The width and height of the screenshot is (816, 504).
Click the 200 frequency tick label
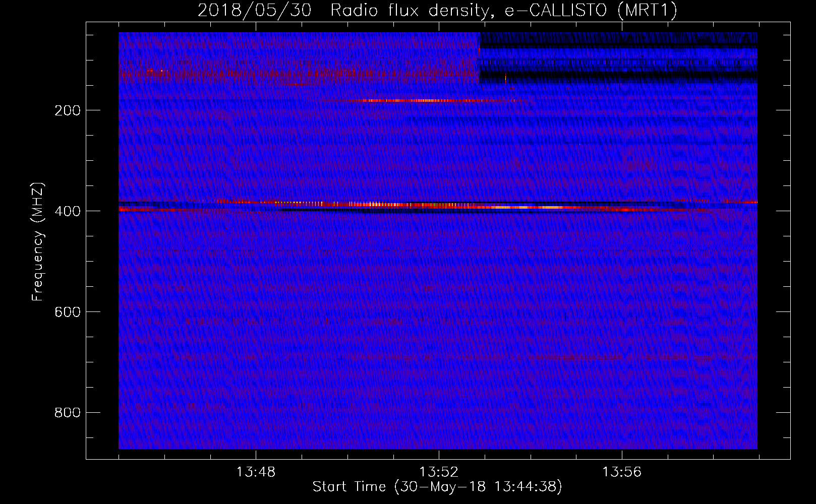coord(68,110)
